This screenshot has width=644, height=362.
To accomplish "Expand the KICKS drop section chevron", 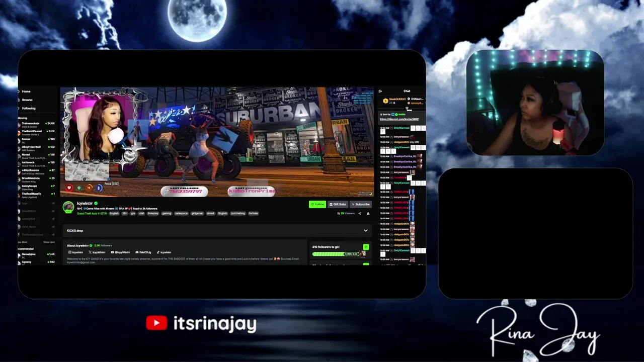I will coord(366,230).
